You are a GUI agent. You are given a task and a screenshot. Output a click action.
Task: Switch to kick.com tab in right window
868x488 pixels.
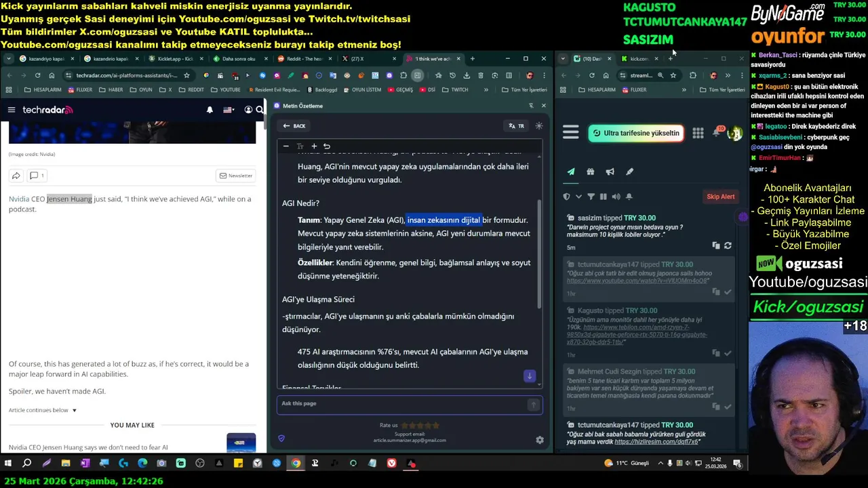tap(639, 59)
